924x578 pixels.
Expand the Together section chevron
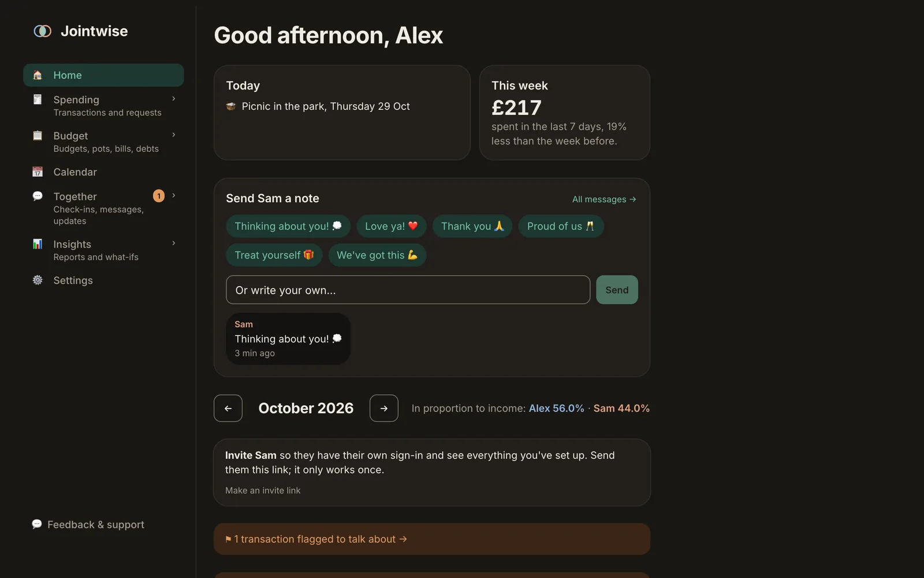[173, 195]
